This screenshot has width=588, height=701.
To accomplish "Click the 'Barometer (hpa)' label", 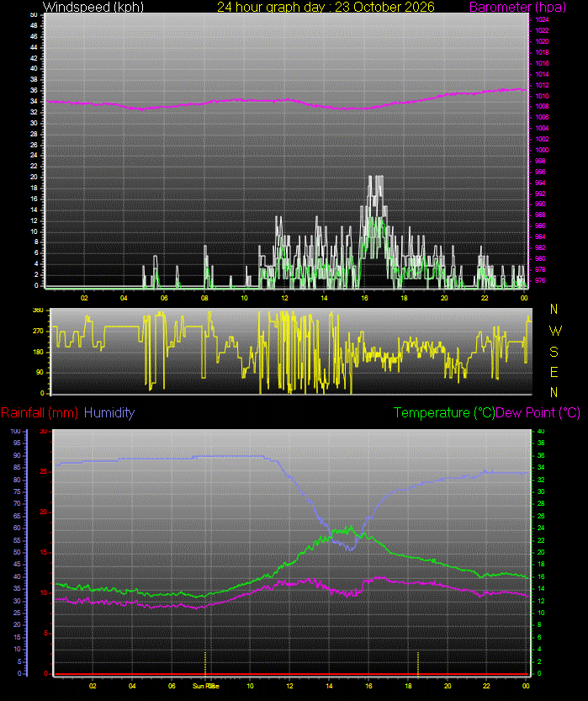I will pos(517,7).
